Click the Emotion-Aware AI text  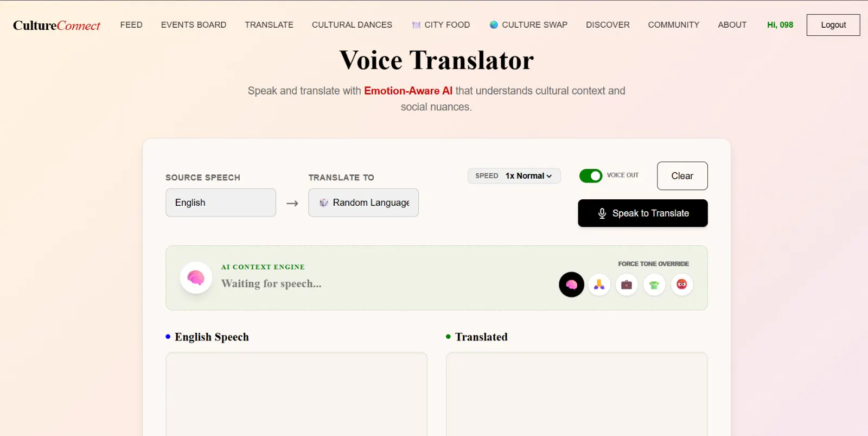(408, 91)
